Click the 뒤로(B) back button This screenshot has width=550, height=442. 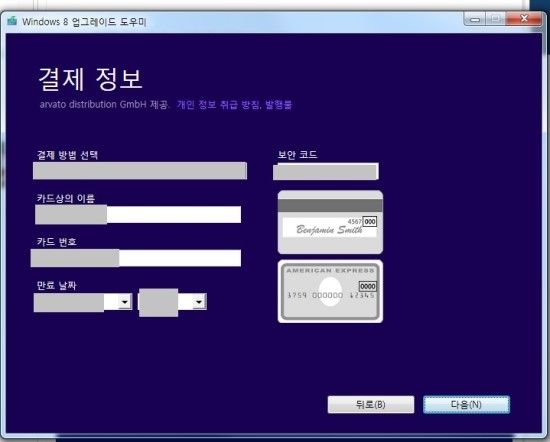371,404
